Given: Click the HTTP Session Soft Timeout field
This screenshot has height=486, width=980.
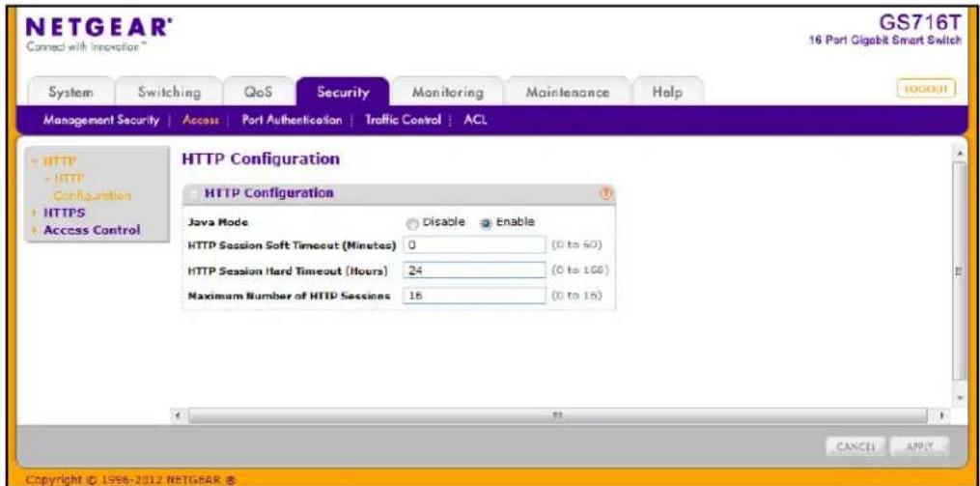Looking at the screenshot, I should coord(474,245).
